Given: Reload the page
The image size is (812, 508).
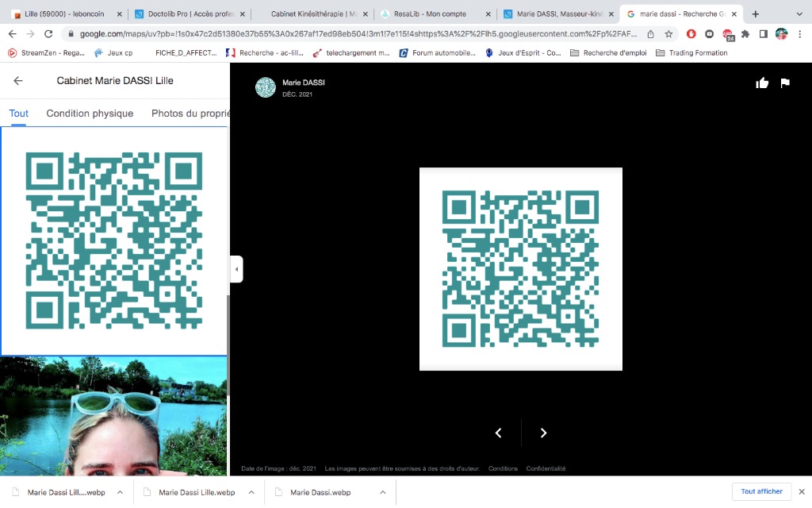Looking at the screenshot, I should point(48,34).
